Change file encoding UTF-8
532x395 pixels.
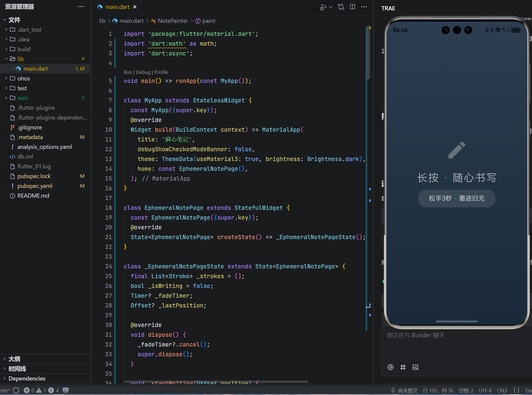[x=485, y=391]
